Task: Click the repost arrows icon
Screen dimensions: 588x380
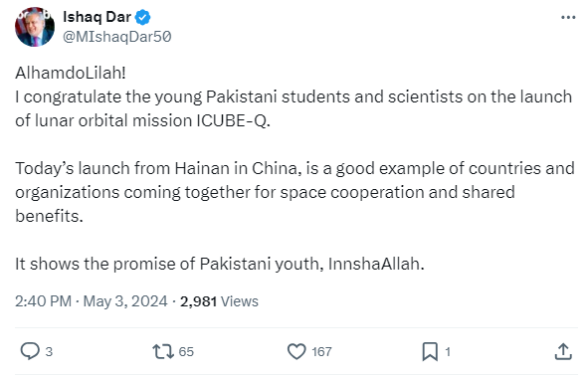Action: click(x=163, y=351)
